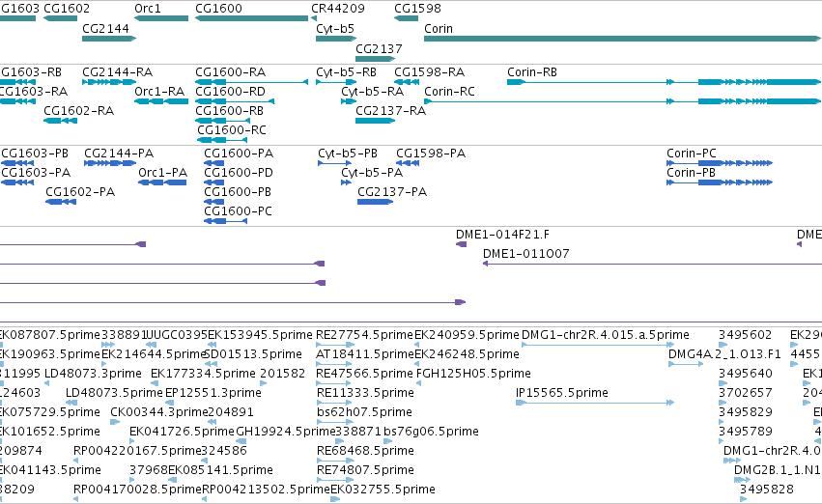Click the CG2144-PA protein label

[x=119, y=154]
